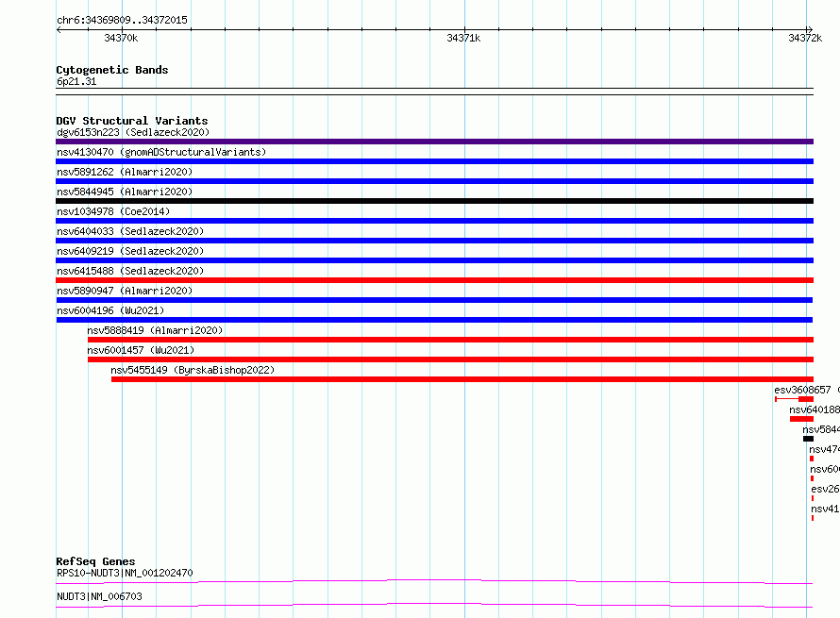This screenshot has height=618, width=840.
Task: Click the NUDT3|NM_006703 gene label
Action: [x=100, y=596]
